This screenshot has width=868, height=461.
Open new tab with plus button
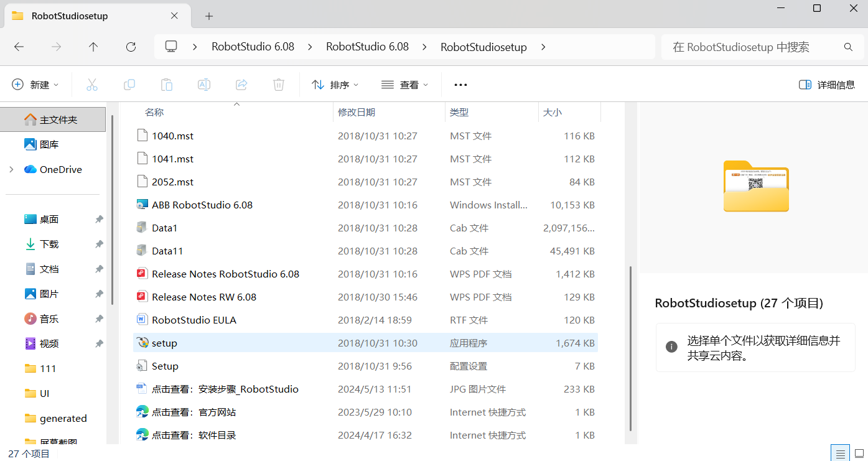pos(209,16)
